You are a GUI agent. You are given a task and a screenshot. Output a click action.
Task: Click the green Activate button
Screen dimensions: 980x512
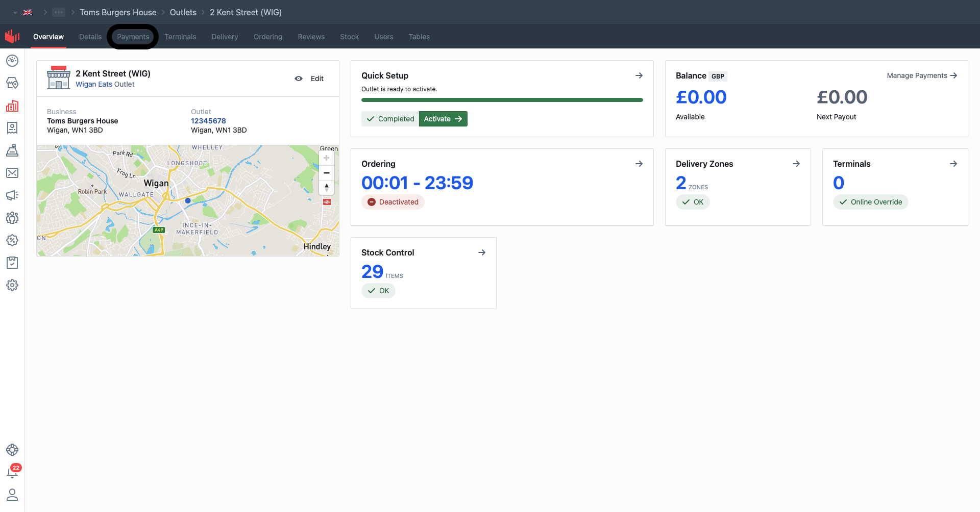pos(443,119)
